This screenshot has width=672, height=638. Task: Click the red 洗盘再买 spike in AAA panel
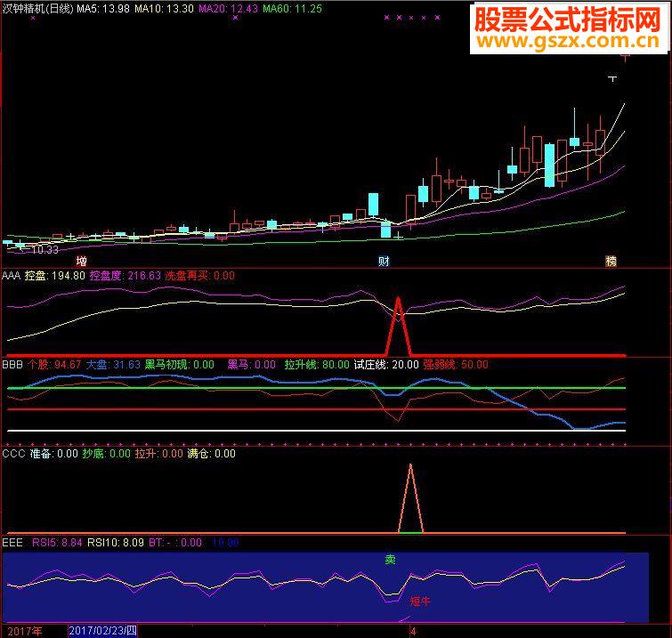pyautogui.click(x=399, y=326)
